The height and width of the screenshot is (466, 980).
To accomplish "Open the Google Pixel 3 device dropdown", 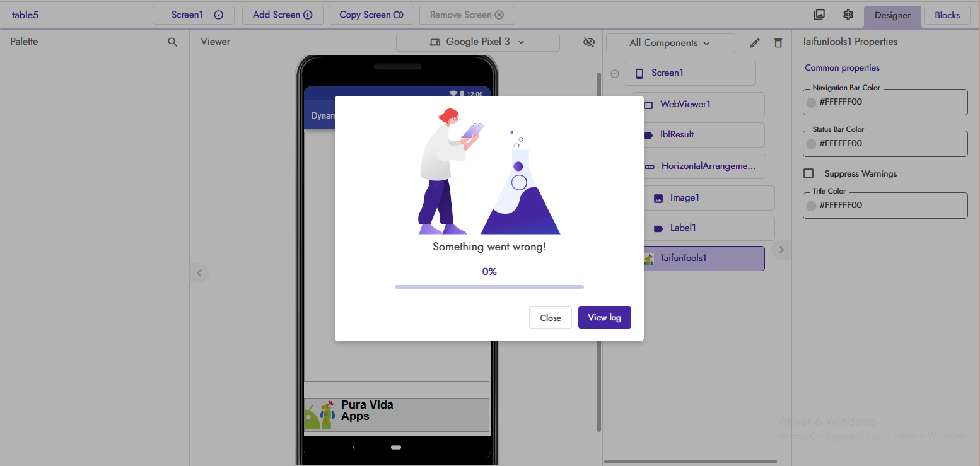I will pyautogui.click(x=477, y=42).
